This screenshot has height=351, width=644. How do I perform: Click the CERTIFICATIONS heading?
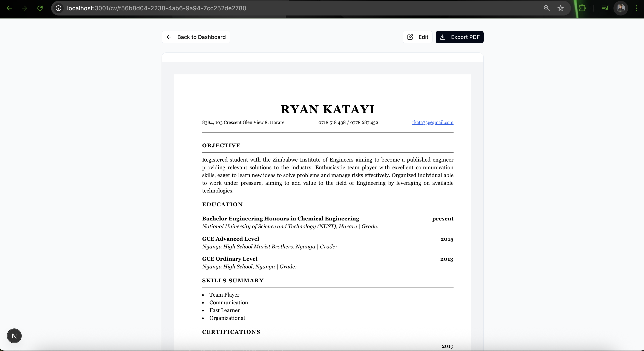[x=231, y=332]
